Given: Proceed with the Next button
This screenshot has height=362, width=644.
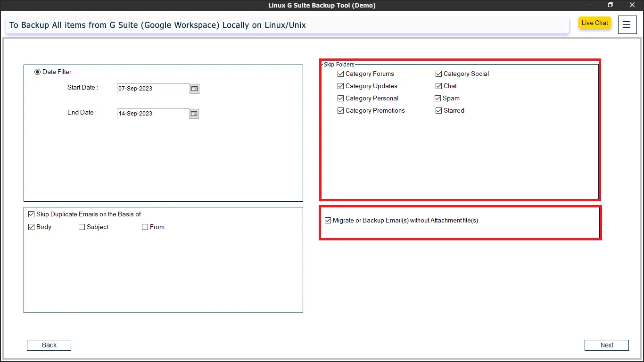Looking at the screenshot, I should (x=606, y=346).
